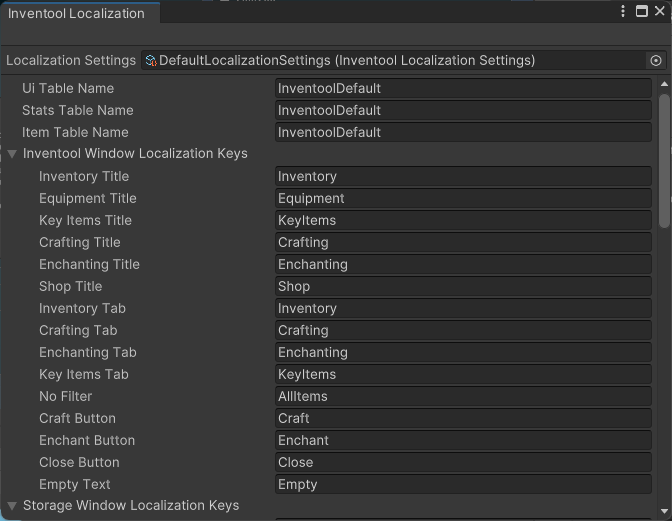
Task: Edit the Inventory Title key field
Action: [x=463, y=177]
